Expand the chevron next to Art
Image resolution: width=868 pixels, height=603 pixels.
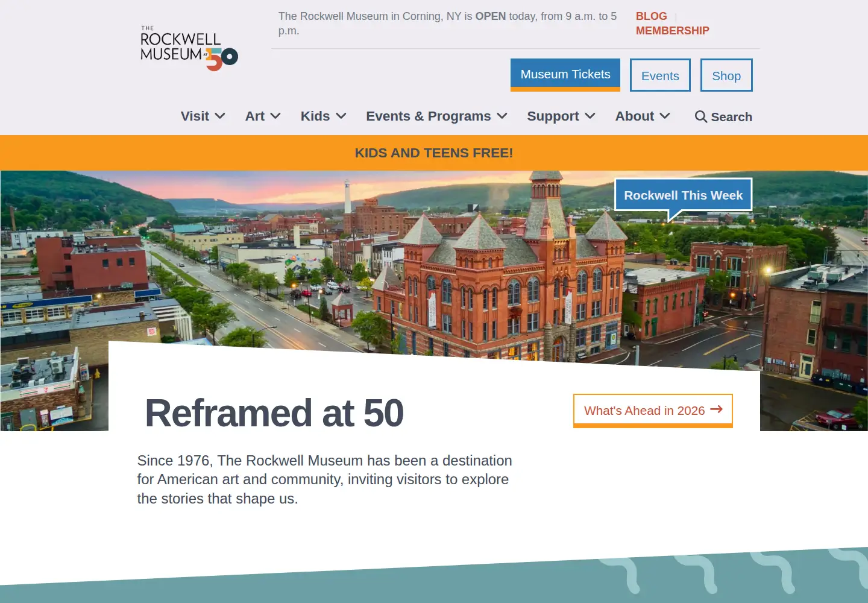(275, 116)
